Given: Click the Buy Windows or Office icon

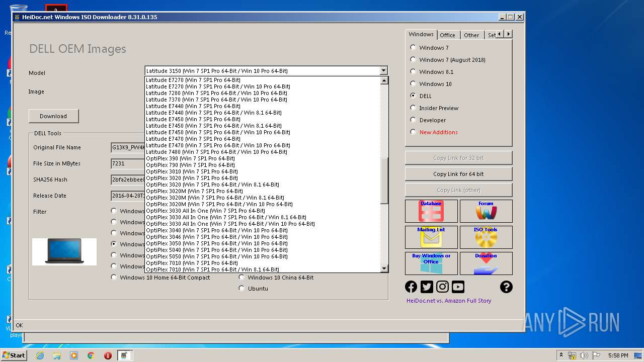Looking at the screenshot, I should pos(431,263).
